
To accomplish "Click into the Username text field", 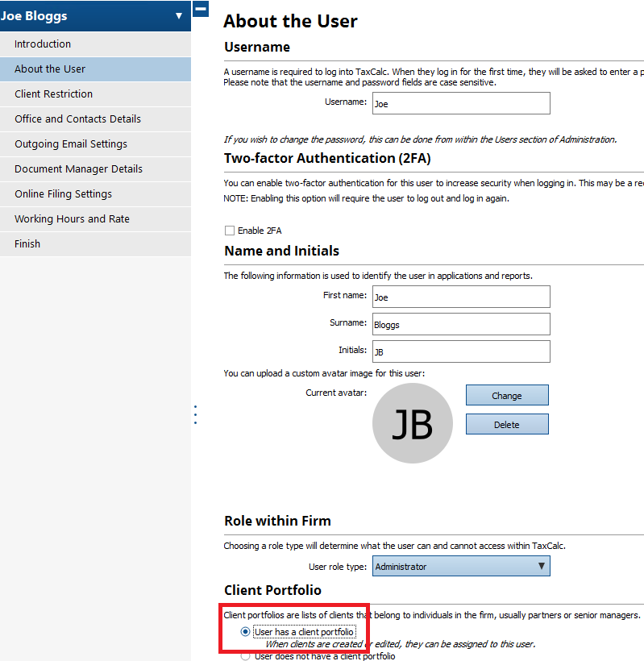I will click(x=461, y=103).
